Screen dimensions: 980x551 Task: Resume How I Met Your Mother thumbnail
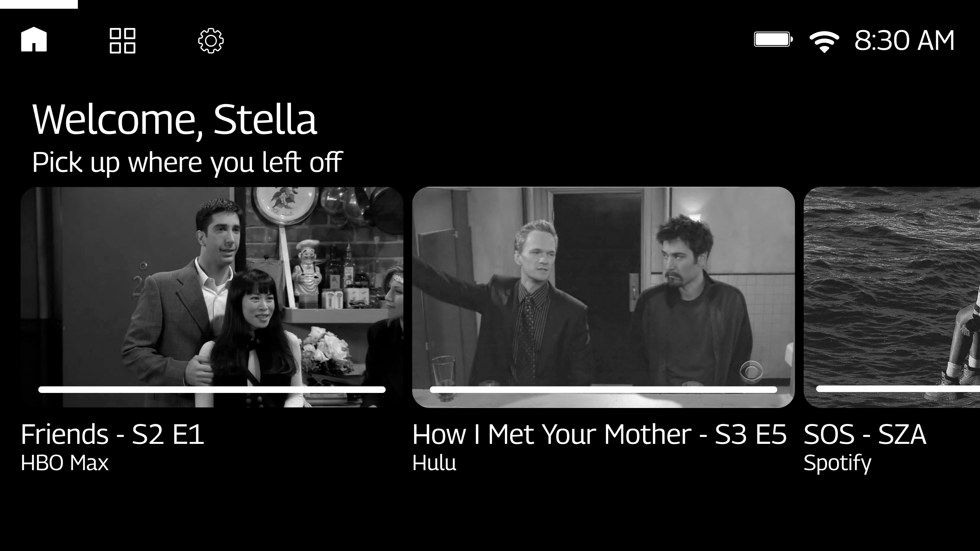pos(603,297)
